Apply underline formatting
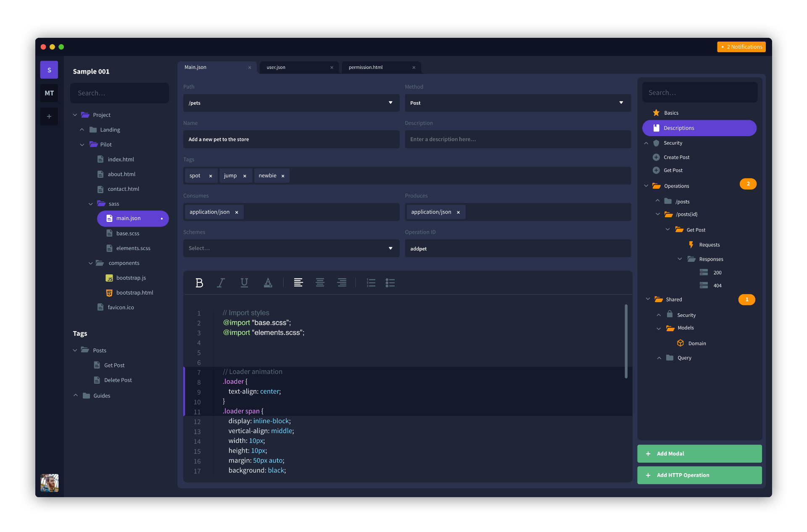 point(244,283)
